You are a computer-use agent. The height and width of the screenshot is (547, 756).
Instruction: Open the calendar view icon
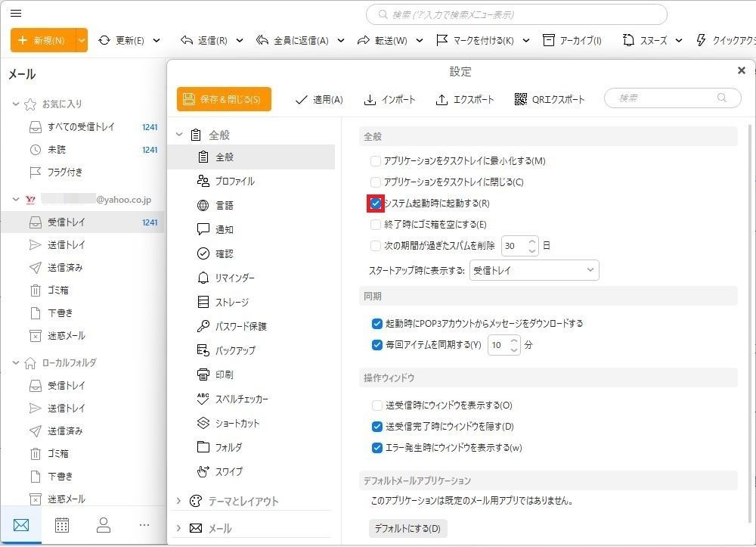(62, 524)
